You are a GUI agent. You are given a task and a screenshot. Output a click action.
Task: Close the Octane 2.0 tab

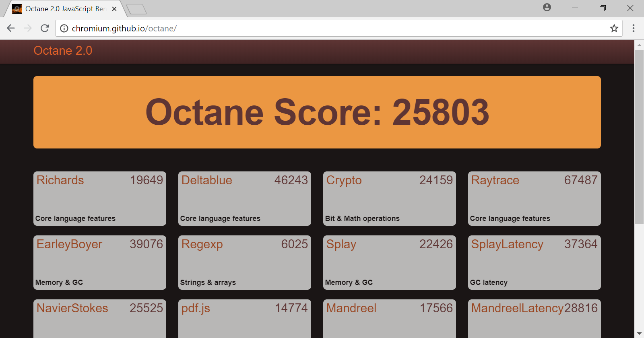114,9
